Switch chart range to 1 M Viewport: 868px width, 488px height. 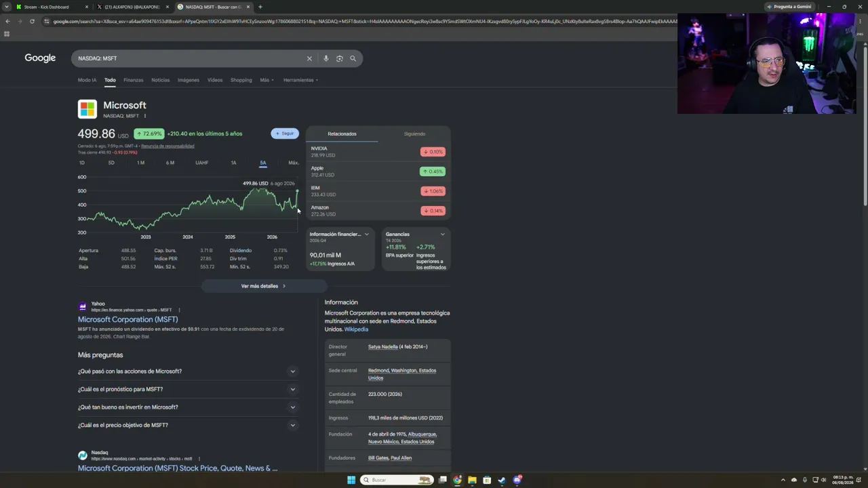click(x=140, y=163)
